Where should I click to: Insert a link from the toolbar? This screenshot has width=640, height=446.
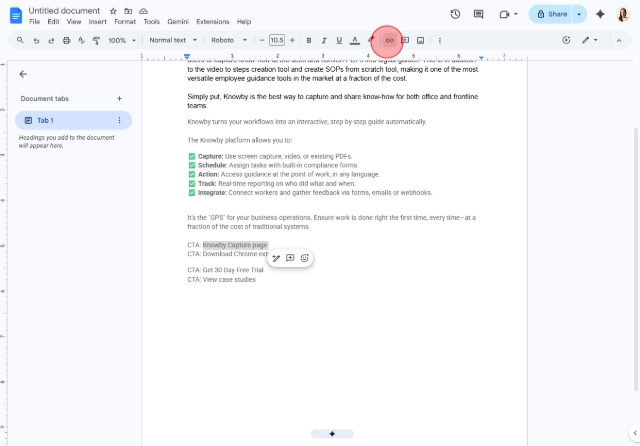coord(390,40)
